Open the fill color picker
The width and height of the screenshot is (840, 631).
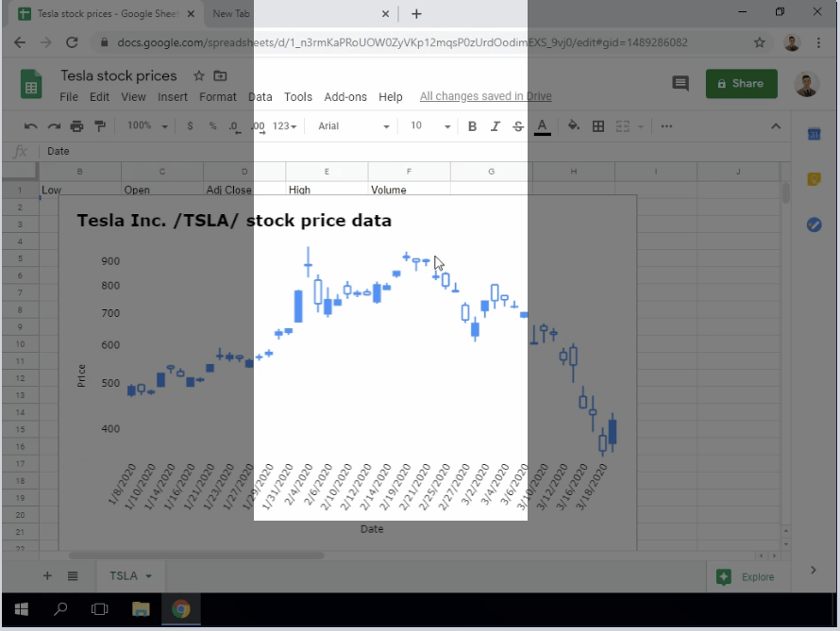[574, 125]
